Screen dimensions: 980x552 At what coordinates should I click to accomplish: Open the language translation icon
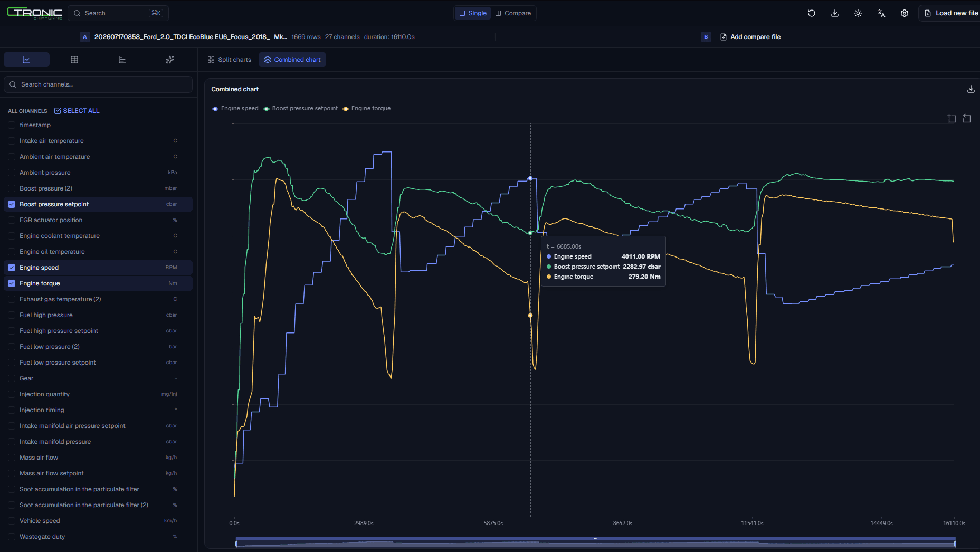point(881,13)
